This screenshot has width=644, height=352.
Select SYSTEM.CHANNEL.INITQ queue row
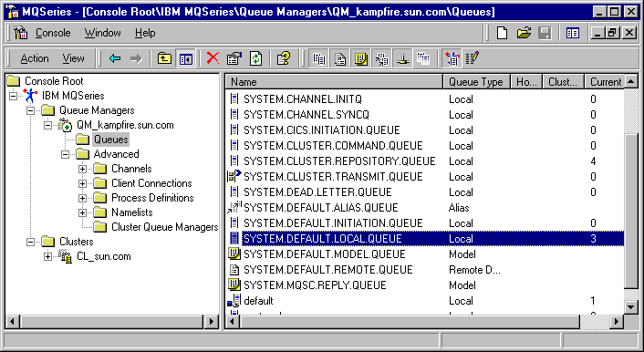(425, 99)
